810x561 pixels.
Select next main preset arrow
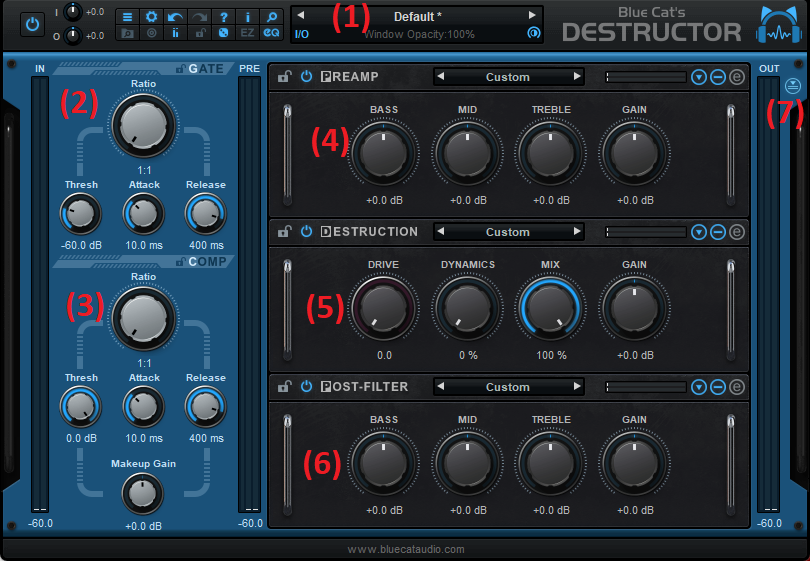coord(532,15)
